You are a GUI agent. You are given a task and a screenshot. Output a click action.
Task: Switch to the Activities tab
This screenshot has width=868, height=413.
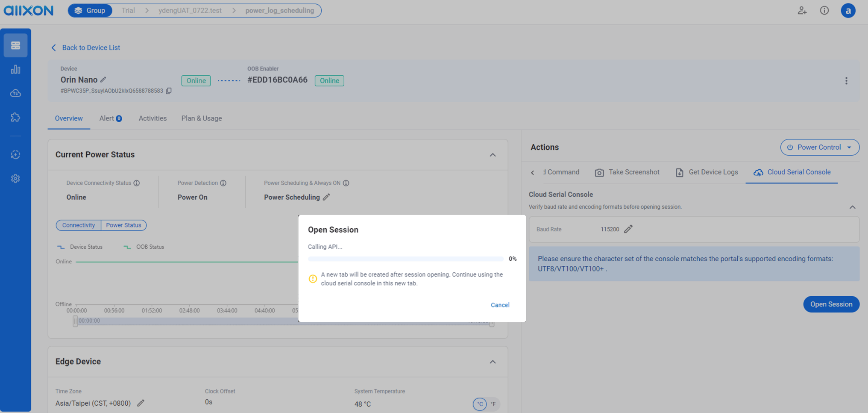[152, 118]
